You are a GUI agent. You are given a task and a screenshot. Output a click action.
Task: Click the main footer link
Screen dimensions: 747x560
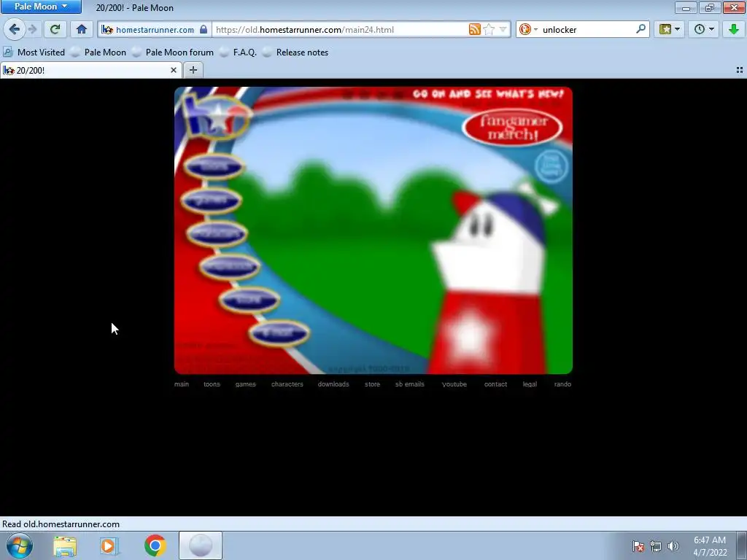(x=182, y=384)
